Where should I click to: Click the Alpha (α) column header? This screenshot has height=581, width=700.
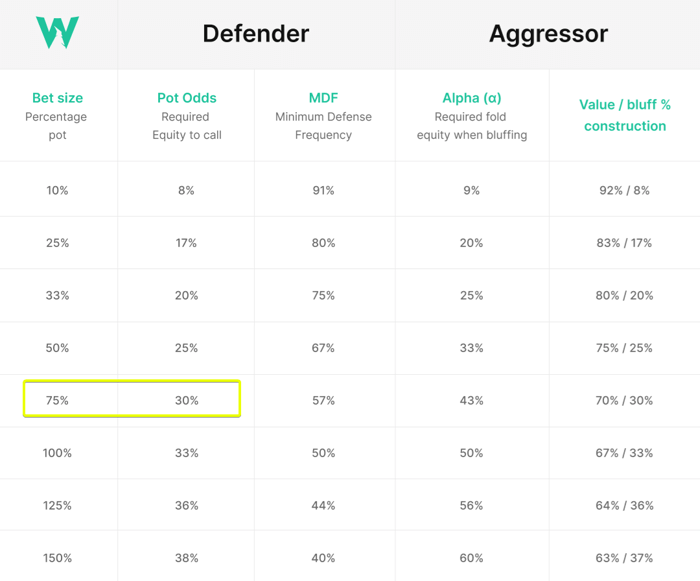coord(471,98)
